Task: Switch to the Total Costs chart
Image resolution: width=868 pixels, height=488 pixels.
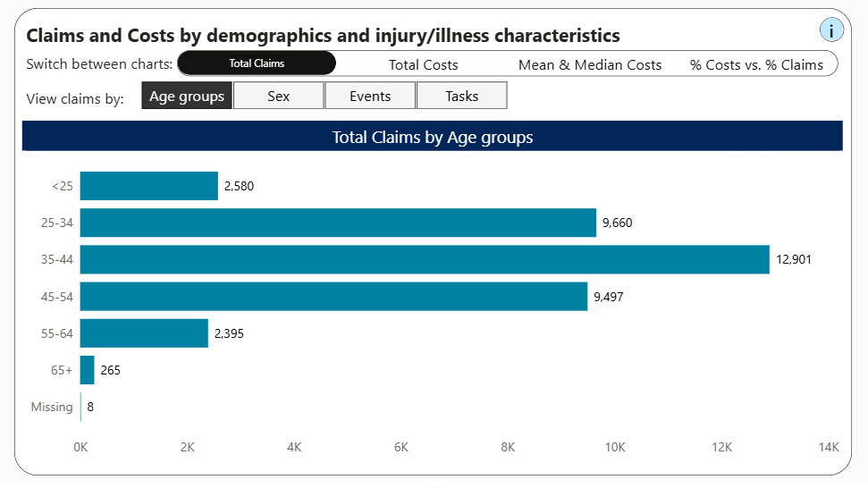Action: pyautogui.click(x=423, y=64)
